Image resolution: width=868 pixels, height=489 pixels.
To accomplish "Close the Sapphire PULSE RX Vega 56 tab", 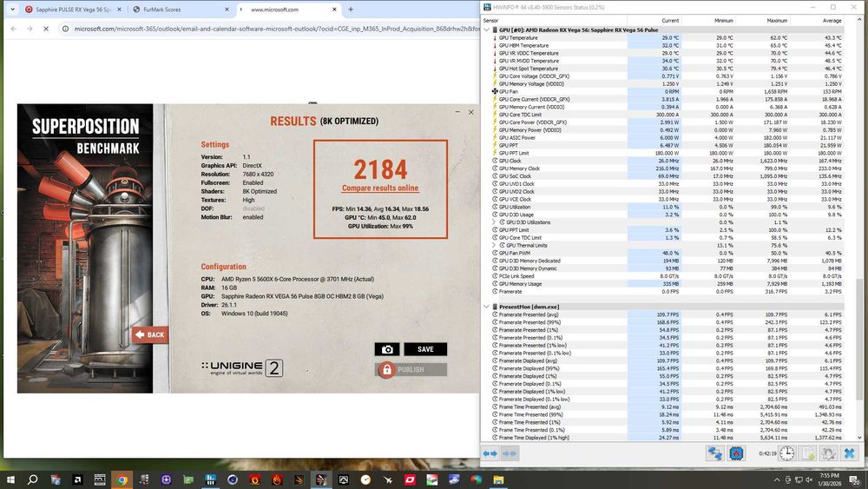I will click(119, 10).
